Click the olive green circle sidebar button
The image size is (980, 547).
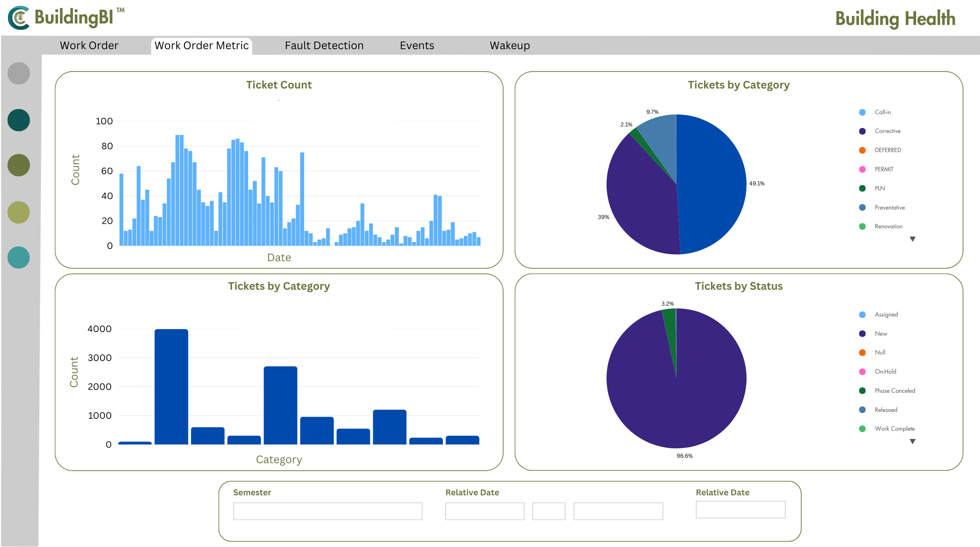pos(19,165)
